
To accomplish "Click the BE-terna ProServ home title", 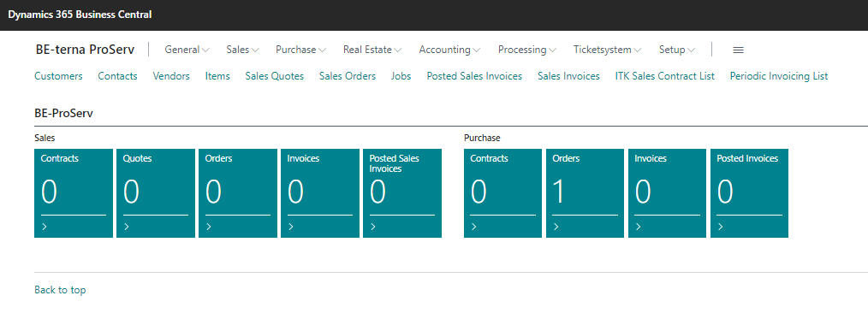I will click(x=86, y=50).
